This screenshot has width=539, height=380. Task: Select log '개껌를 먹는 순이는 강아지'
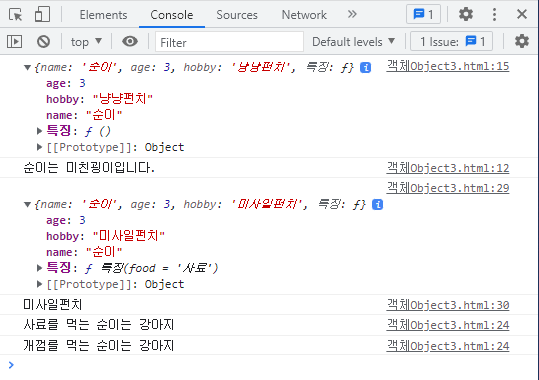[99, 346]
